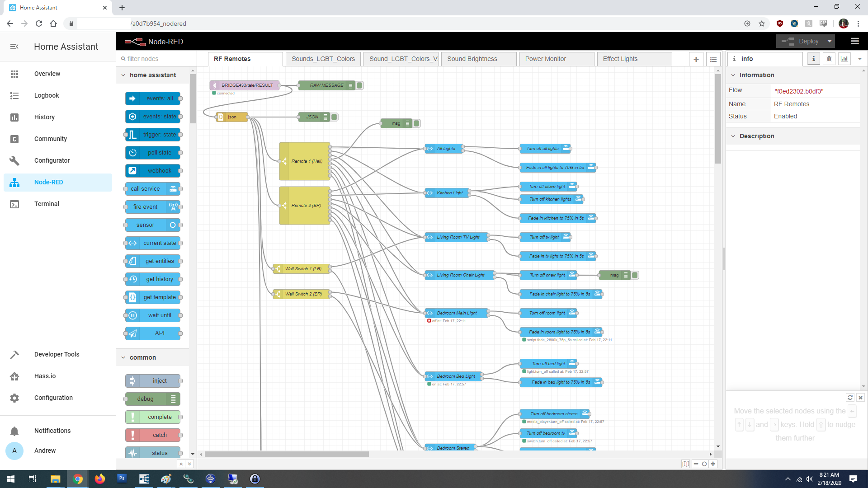868x488 pixels.
Task: Toggle the navigator map view
Action: pos(686,464)
